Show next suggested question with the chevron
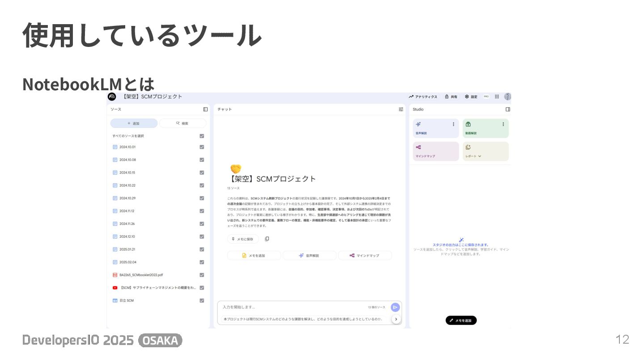This screenshot has height=362, width=644. coord(396,319)
